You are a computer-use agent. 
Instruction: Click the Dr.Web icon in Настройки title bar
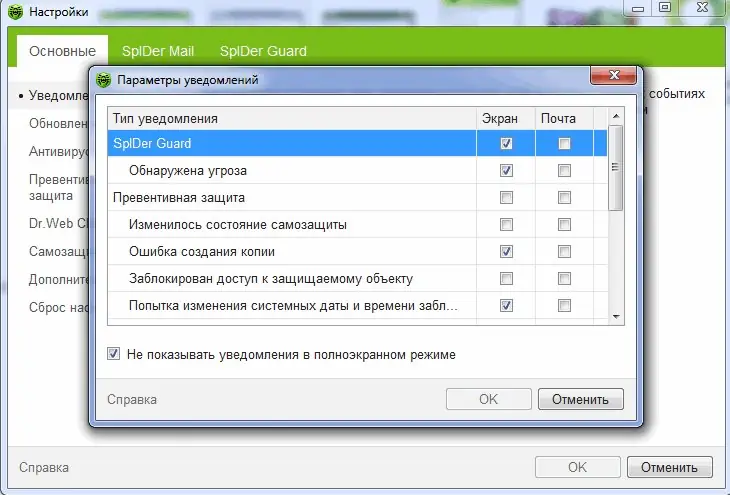15,12
